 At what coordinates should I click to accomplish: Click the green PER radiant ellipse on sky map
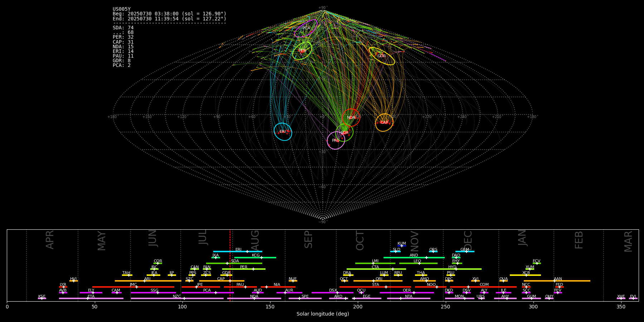(x=302, y=51)
